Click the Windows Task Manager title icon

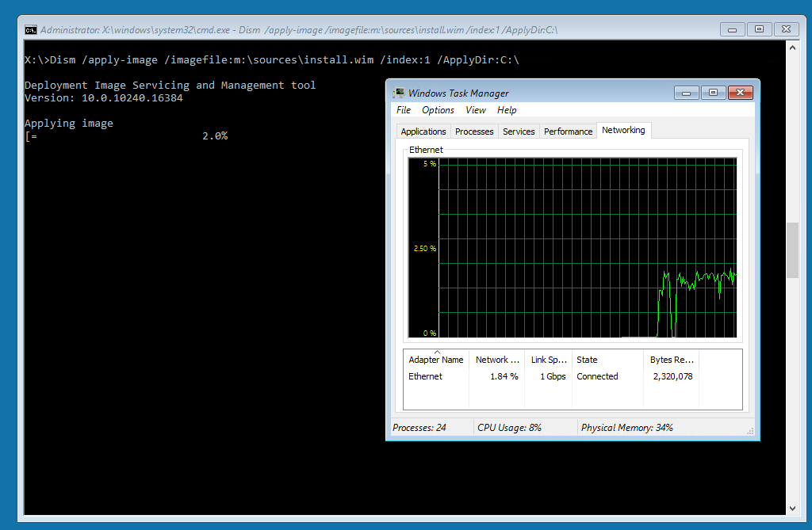398,93
